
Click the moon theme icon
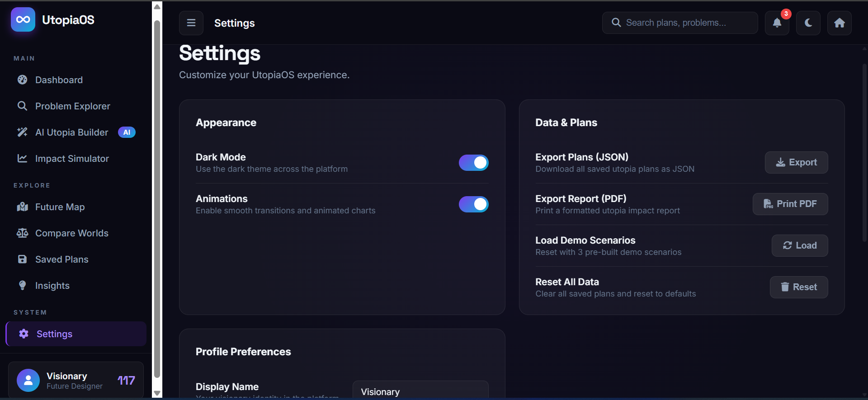click(808, 23)
